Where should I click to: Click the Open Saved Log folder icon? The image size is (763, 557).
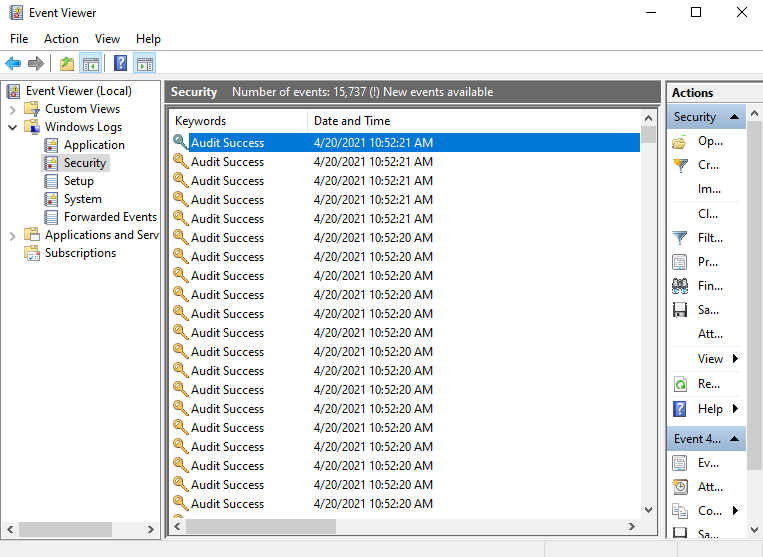679,142
